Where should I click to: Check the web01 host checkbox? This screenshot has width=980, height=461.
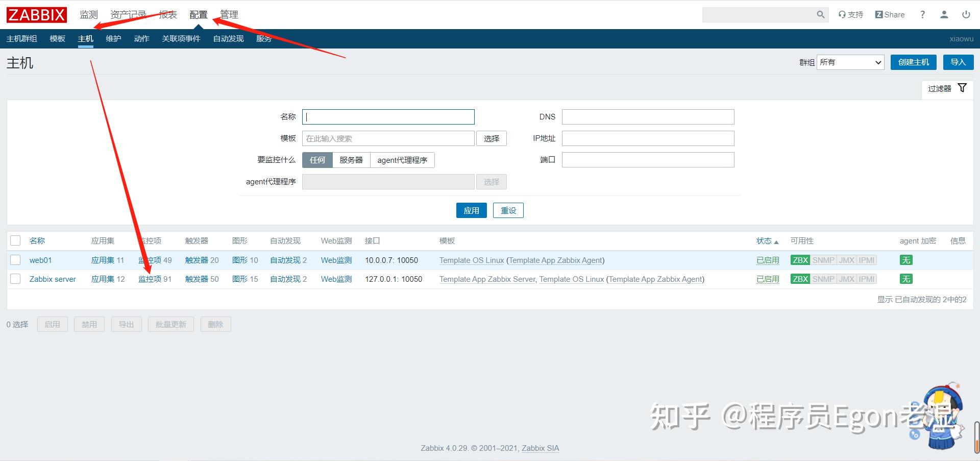coord(15,260)
